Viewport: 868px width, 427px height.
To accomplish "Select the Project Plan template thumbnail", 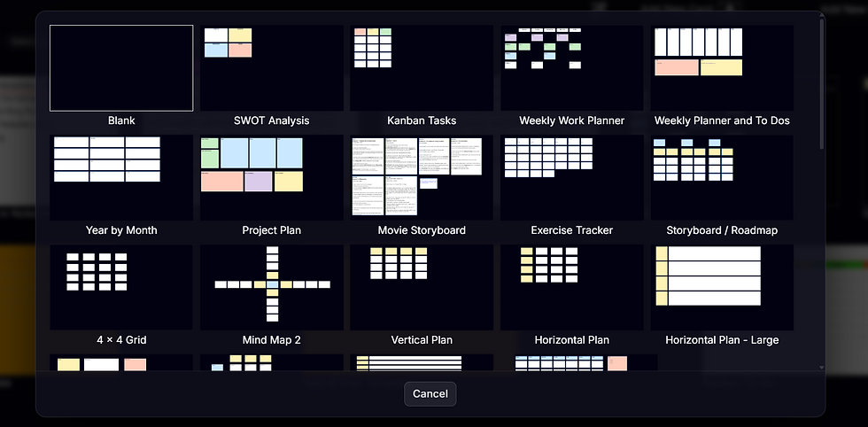I will point(272,178).
